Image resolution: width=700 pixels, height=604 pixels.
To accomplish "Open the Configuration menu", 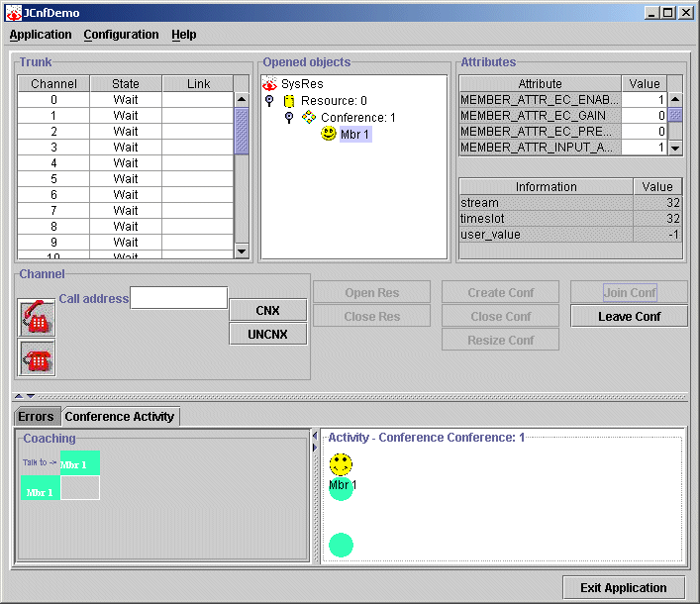I will (121, 35).
